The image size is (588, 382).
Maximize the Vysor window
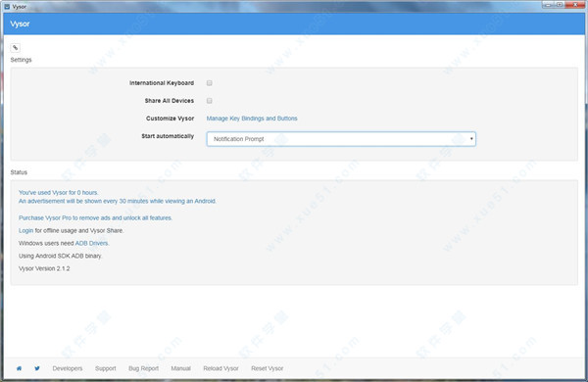point(560,5)
